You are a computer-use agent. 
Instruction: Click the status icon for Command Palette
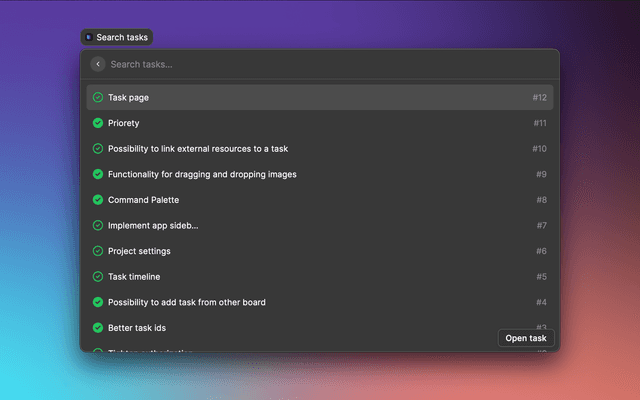(98, 200)
